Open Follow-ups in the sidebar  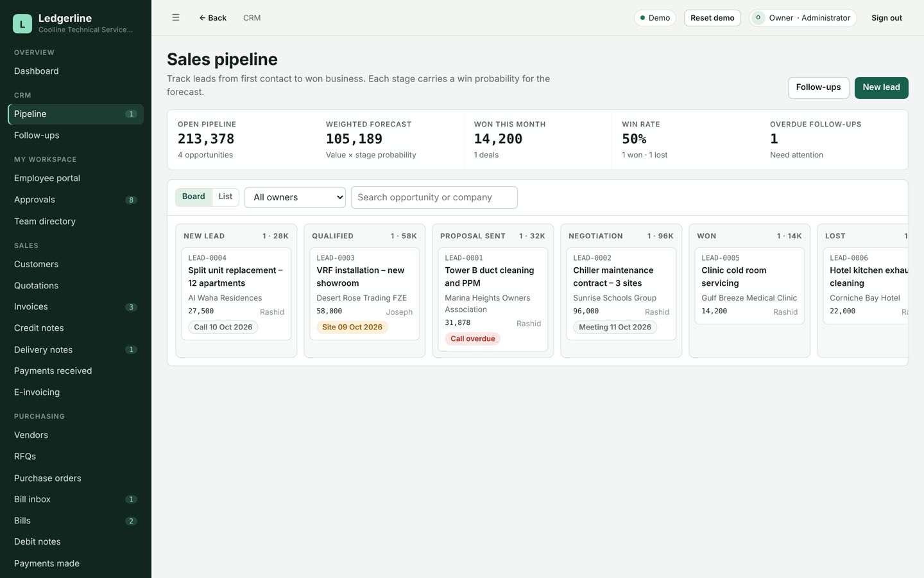point(76,136)
